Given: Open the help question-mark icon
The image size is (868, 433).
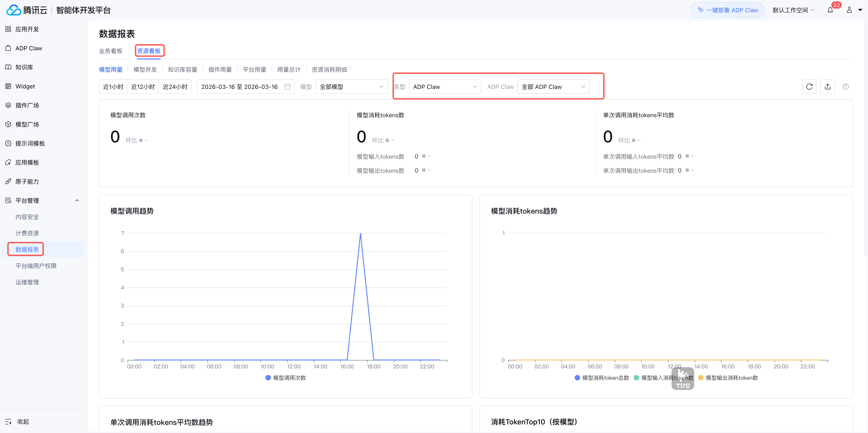Looking at the screenshot, I should pyautogui.click(x=845, y=87).
